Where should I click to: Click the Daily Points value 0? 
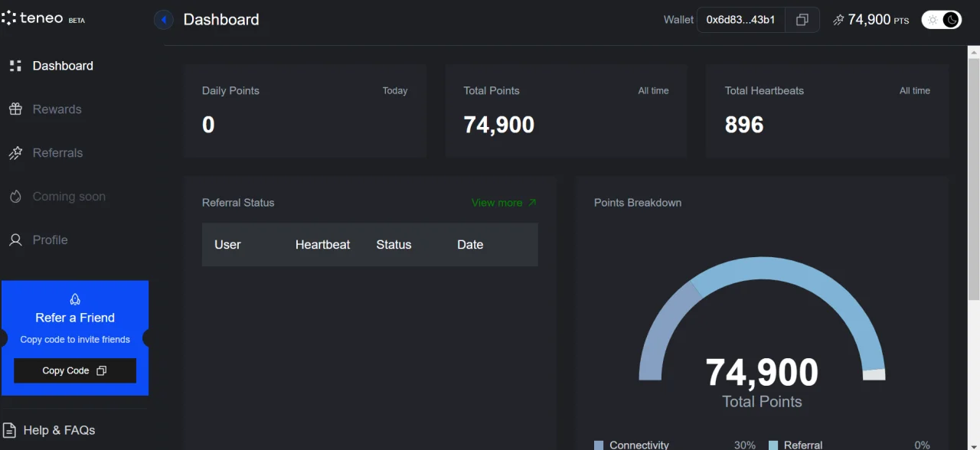[208, 125]
